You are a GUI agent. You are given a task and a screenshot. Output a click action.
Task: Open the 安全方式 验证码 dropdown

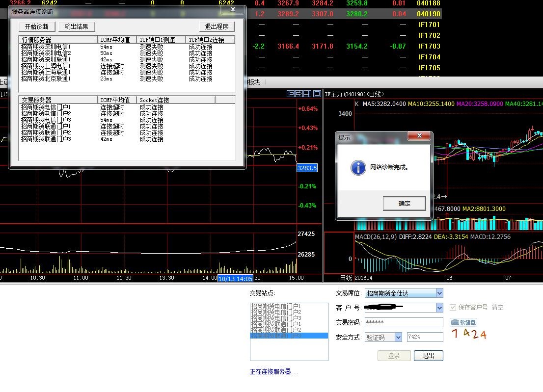[398, 337]
